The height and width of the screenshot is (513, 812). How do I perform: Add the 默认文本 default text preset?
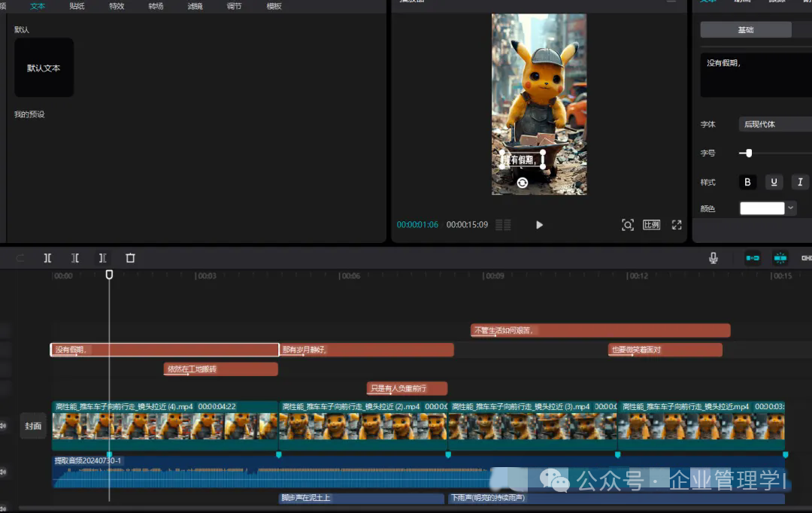click(x=44, y=68)
